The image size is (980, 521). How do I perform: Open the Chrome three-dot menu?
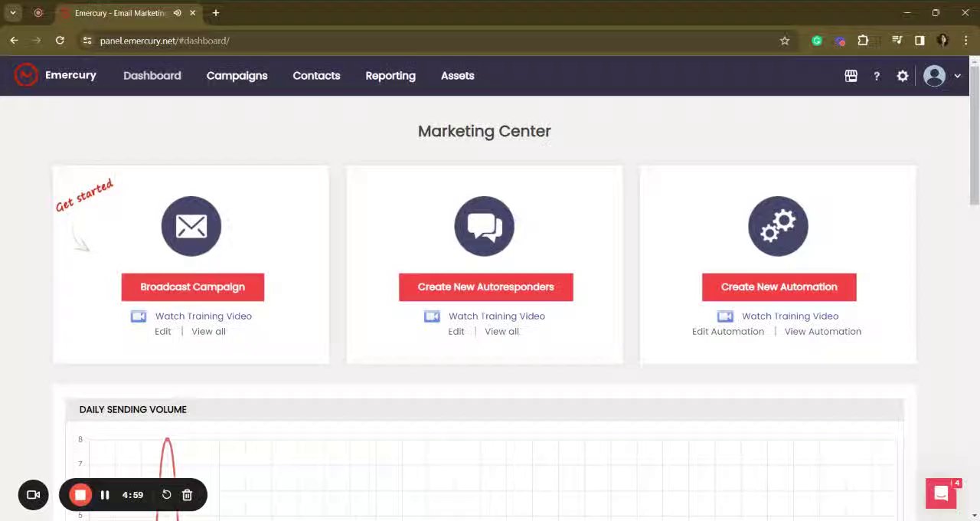coord(965,41)
